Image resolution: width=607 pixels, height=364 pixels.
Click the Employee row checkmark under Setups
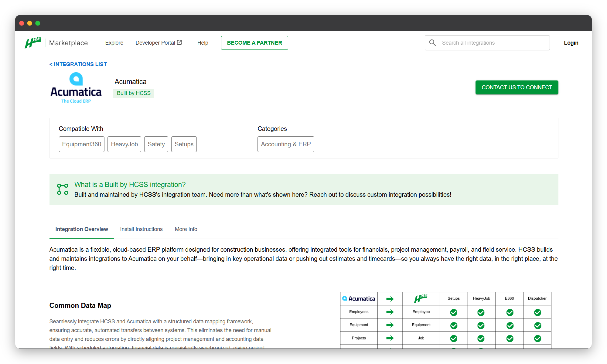pyautogui.click(x=454, y=312)
